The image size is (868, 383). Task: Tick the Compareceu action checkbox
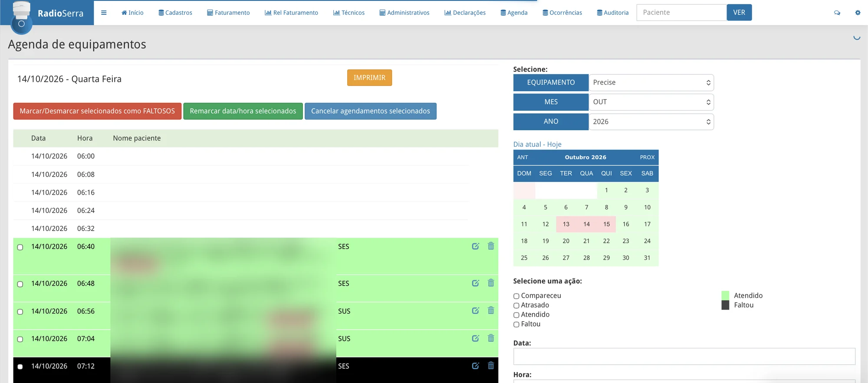coord(516,296)
